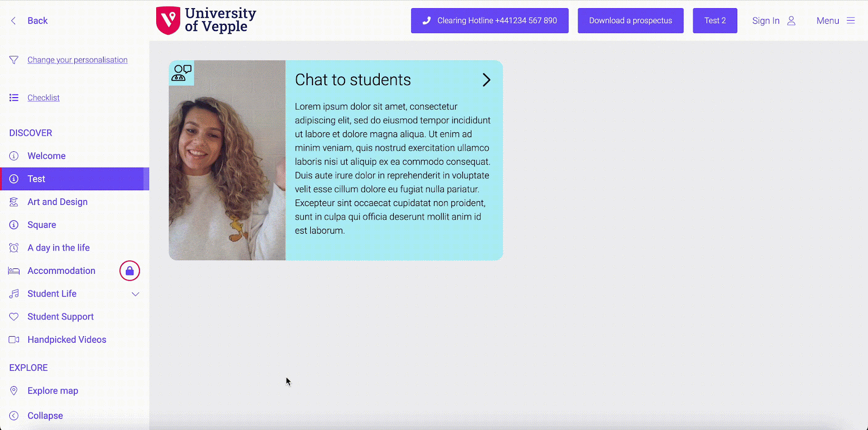
Task: Click the filter icon beside Change your personalisation
Action: 14,60
